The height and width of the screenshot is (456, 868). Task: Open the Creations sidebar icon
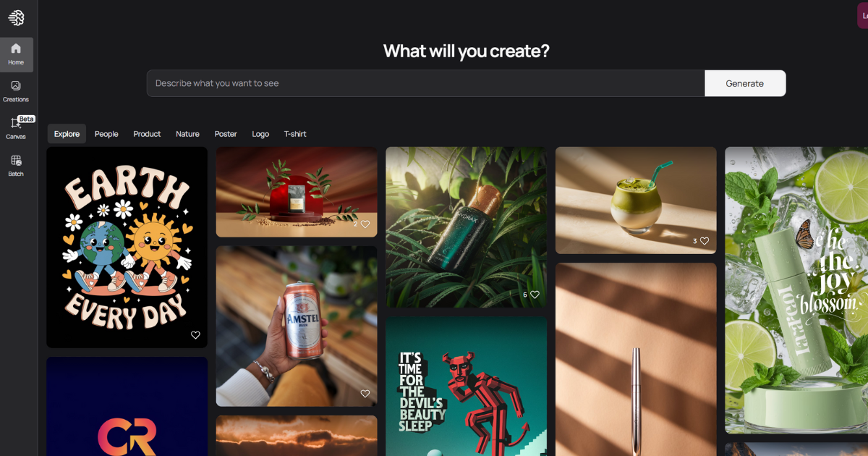tap(16, 91)
